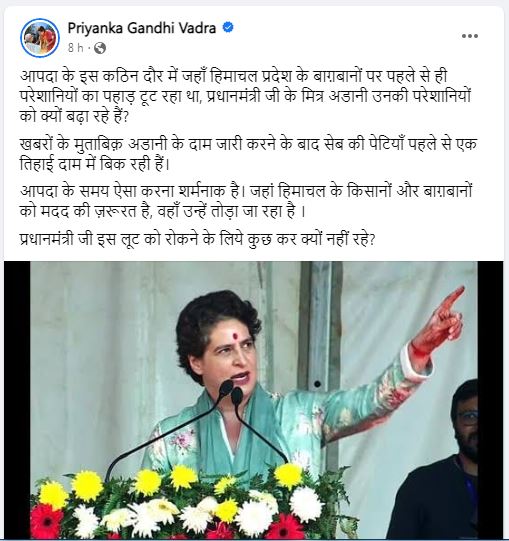Open the attached photo of the speech
This screenshot has height=541, width=509.
click(x=254, y=400)
